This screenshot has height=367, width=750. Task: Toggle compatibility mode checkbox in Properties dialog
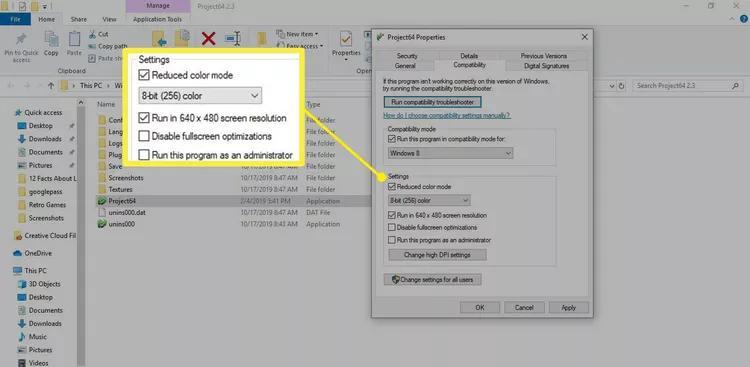pyautogui.click(x=392, y=139)
